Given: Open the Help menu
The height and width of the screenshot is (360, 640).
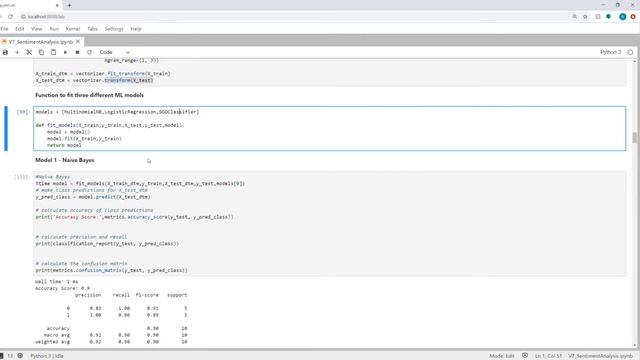Looking at the screenshot, I should (x=136, y=29).
